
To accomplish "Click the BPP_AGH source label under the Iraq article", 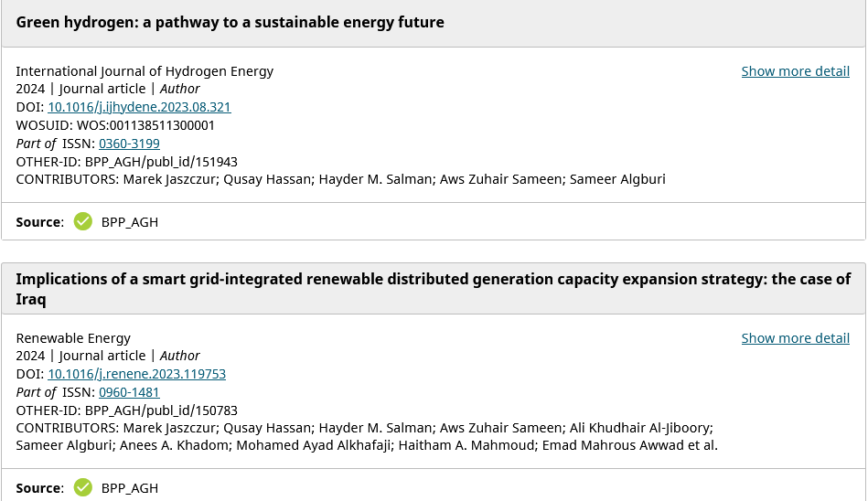I will (x=130, y=489).
